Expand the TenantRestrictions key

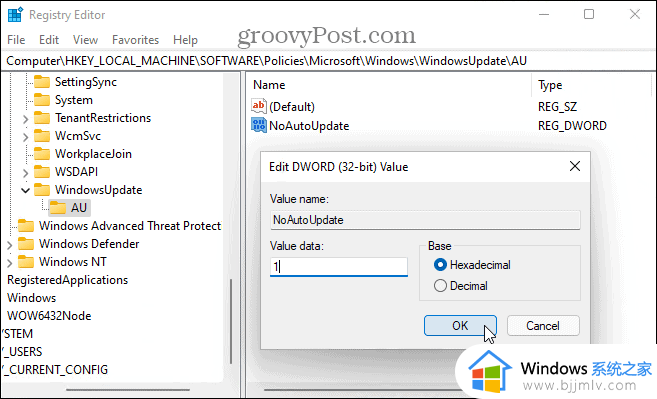(x=25, y=119)
